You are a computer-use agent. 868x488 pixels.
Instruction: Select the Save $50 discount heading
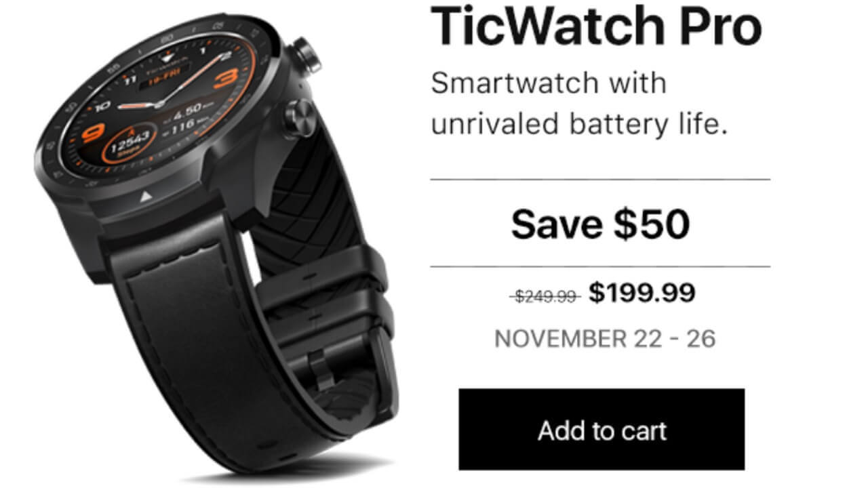(x=601, y=224)
